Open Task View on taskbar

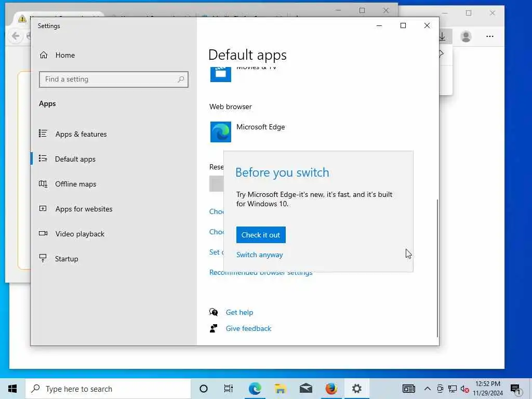[x=229, y=389]
